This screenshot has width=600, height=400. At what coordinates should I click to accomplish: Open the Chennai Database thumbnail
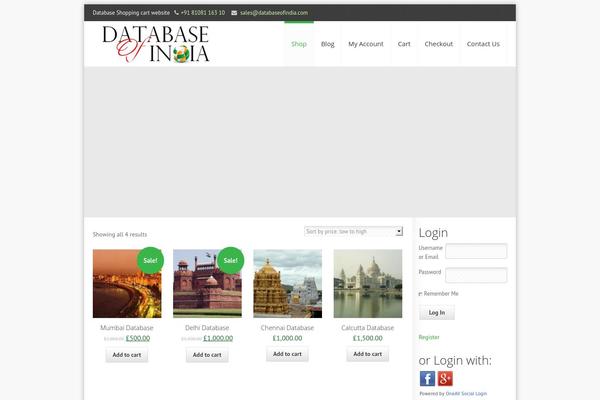coord(288,284)
